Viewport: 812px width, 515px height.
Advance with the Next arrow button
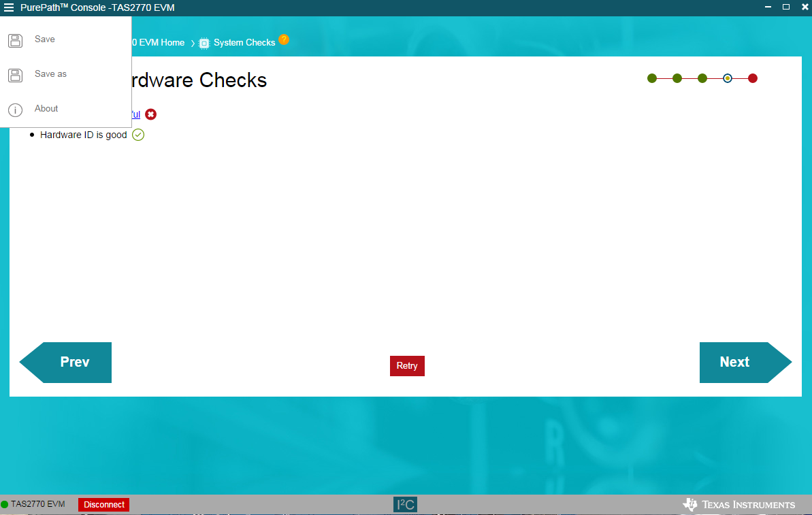(x=745, y=363)
